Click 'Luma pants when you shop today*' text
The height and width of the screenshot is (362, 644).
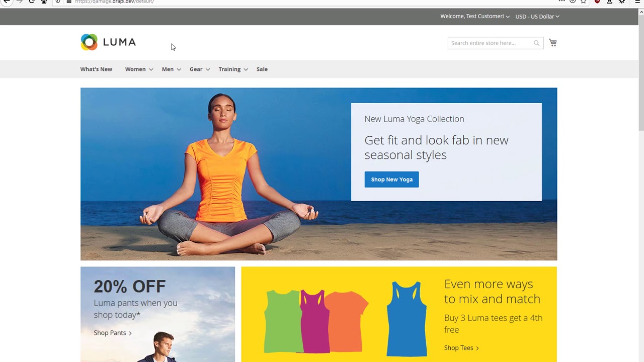point(135,309)
